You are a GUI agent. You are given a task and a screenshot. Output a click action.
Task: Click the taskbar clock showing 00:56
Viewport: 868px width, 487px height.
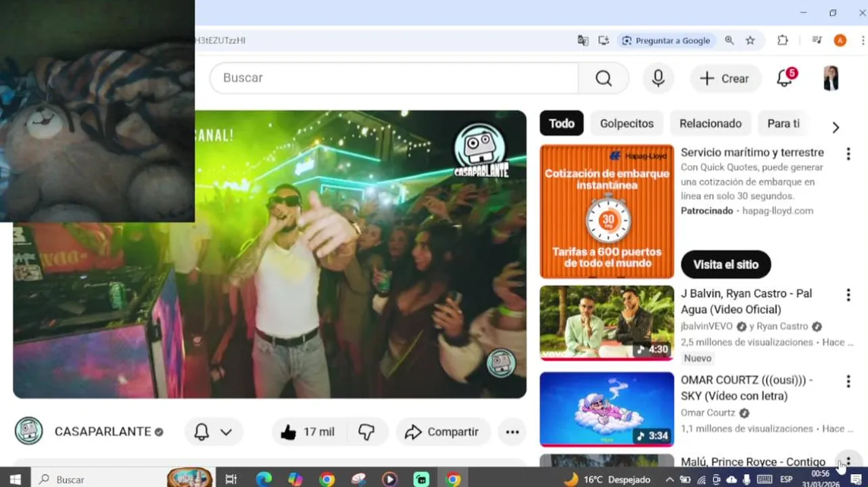820,478
